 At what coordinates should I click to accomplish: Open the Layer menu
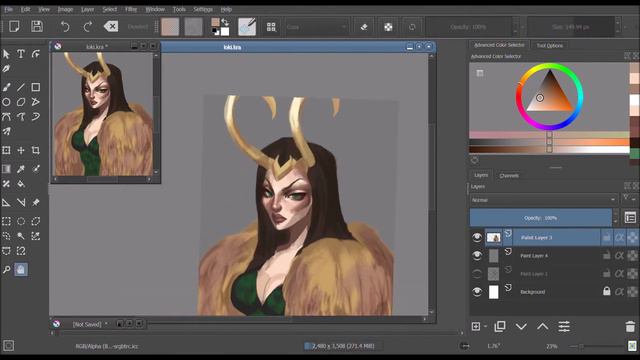[x=87, y=9]
